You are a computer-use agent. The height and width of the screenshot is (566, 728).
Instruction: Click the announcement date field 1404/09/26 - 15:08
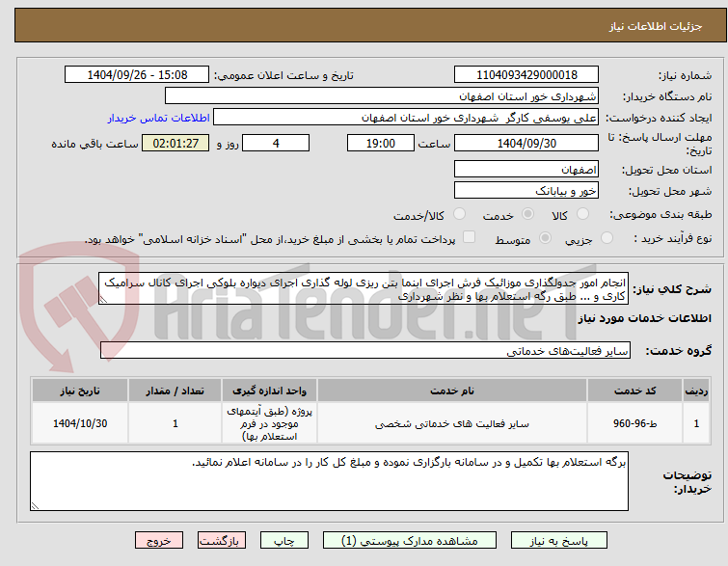[x=137, y=75]
